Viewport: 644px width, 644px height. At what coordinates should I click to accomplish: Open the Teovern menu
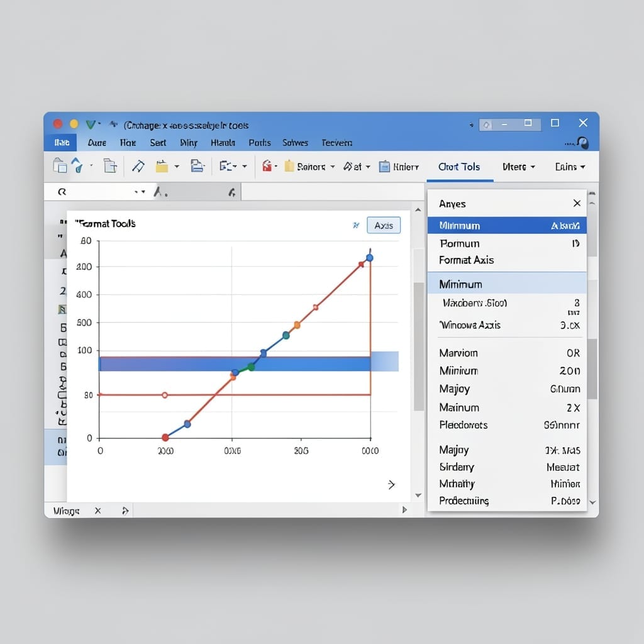point(337,143)
